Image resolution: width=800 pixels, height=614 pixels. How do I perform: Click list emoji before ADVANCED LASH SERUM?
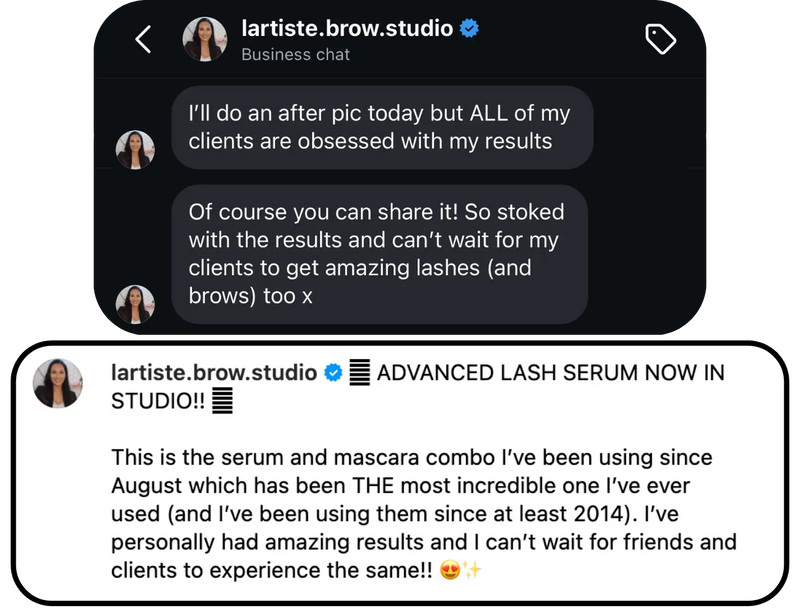360,374
